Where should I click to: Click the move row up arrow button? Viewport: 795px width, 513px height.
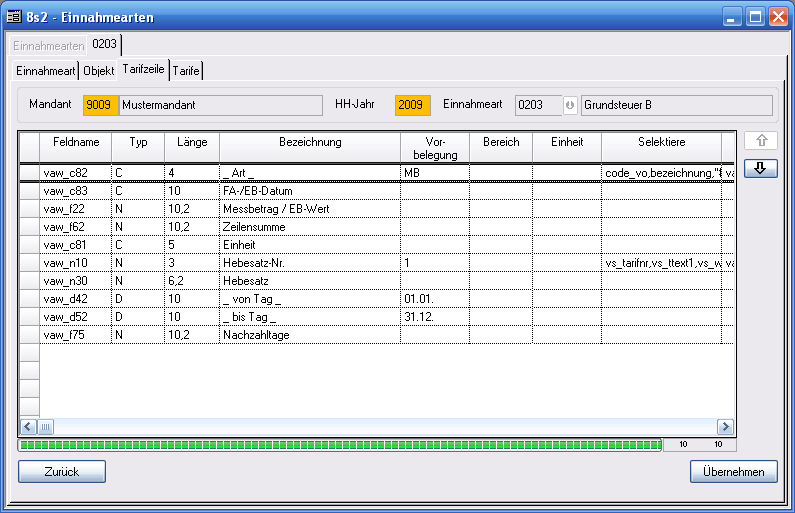click(x=760, y=142)
